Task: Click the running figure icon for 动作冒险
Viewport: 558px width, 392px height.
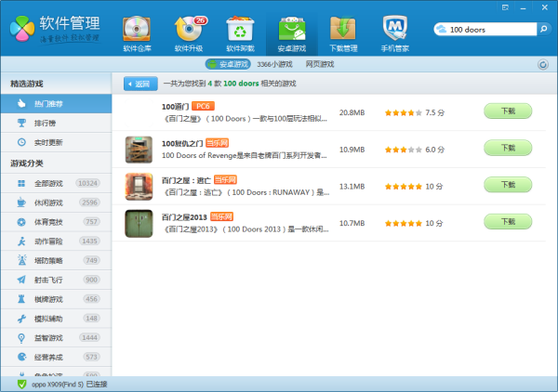Action: coord(21,242)
